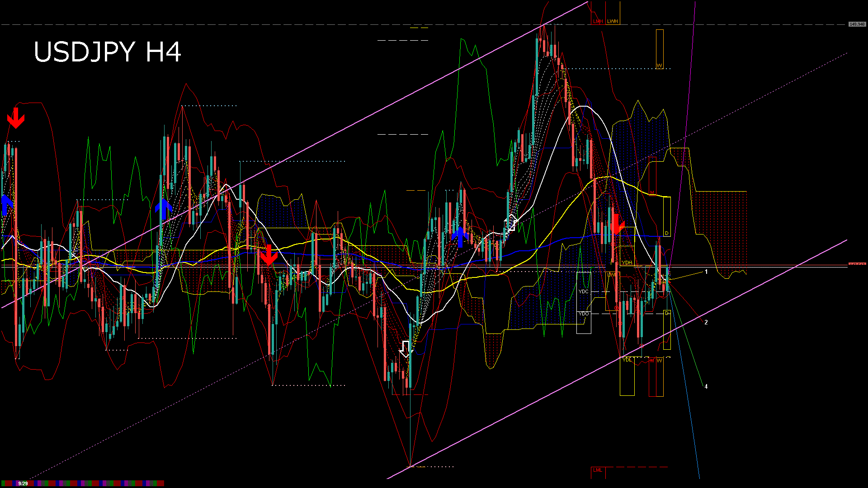Click the red down arrow at top-left
This screenshot has height=488, width=868.
click(x=16, y=118)
